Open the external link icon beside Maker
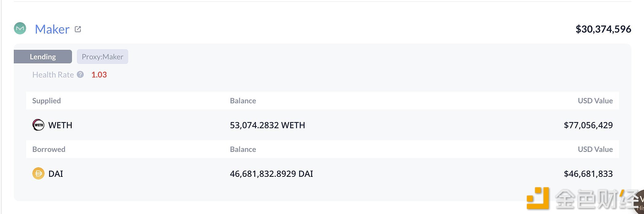Screen dimensions: 644x214 78,29
